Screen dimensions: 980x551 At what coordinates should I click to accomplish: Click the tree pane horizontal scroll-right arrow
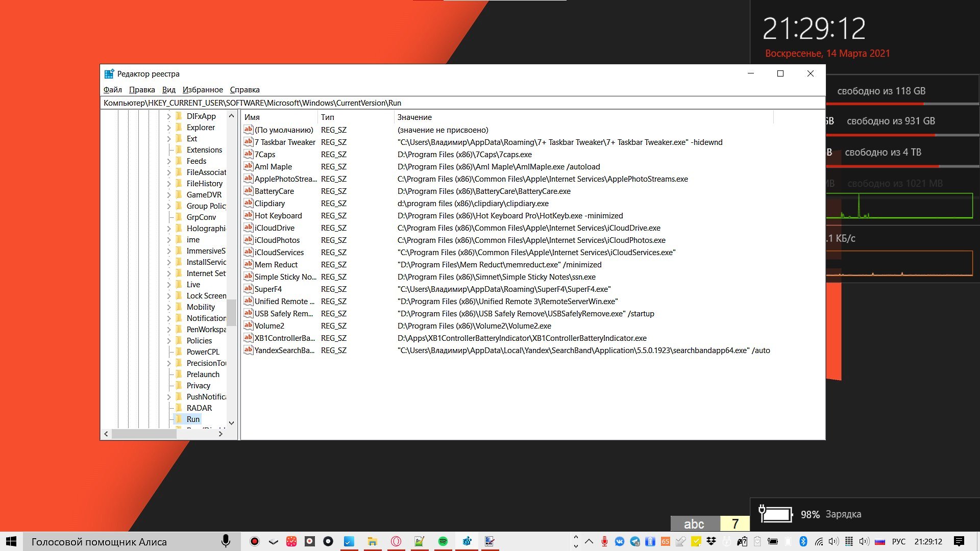pos(220,434)
